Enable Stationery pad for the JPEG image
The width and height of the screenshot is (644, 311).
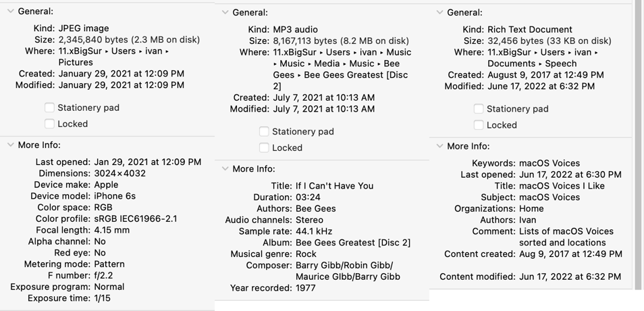pos(49,107)
